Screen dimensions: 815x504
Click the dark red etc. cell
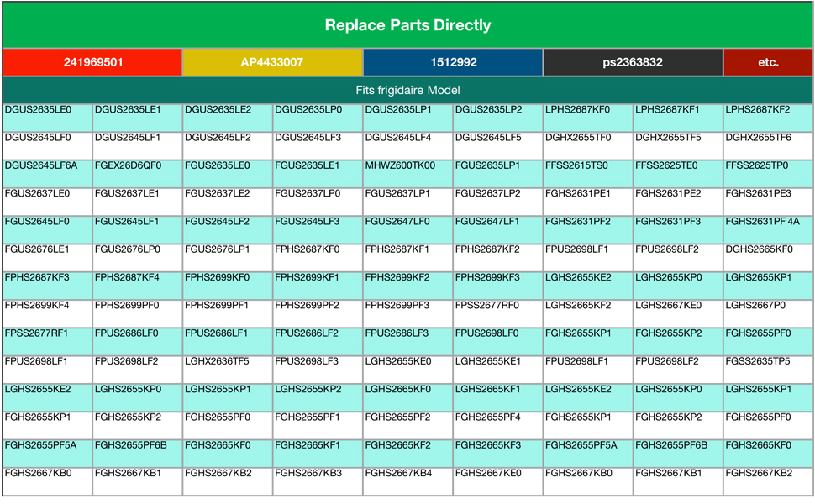[x=768, y=62]
